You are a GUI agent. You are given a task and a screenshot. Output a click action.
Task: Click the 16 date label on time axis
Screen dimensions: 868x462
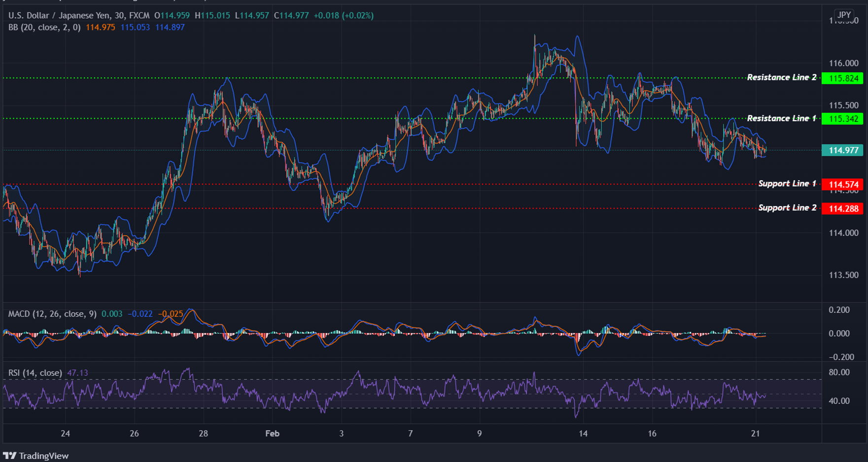[x=652, y=433]
